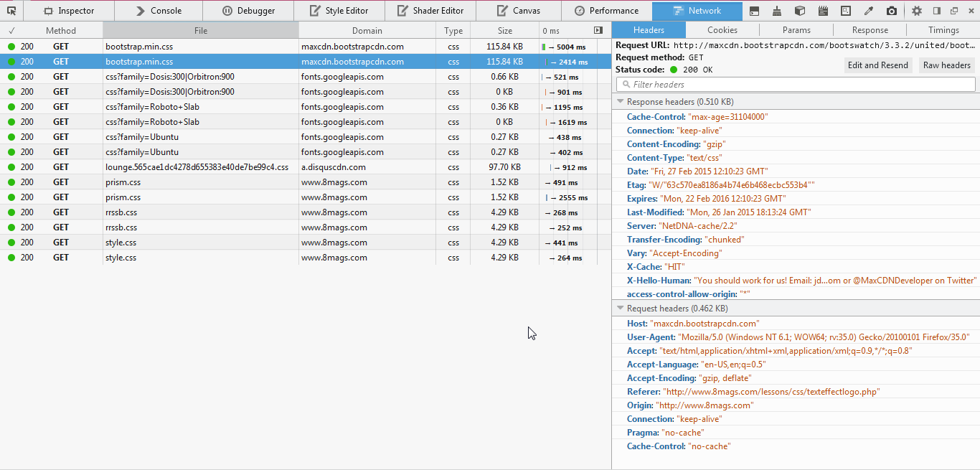Toggle network details pane icon
Image resolution: width=980 pixels, height=470 pixels.
[x=598, y=30]
